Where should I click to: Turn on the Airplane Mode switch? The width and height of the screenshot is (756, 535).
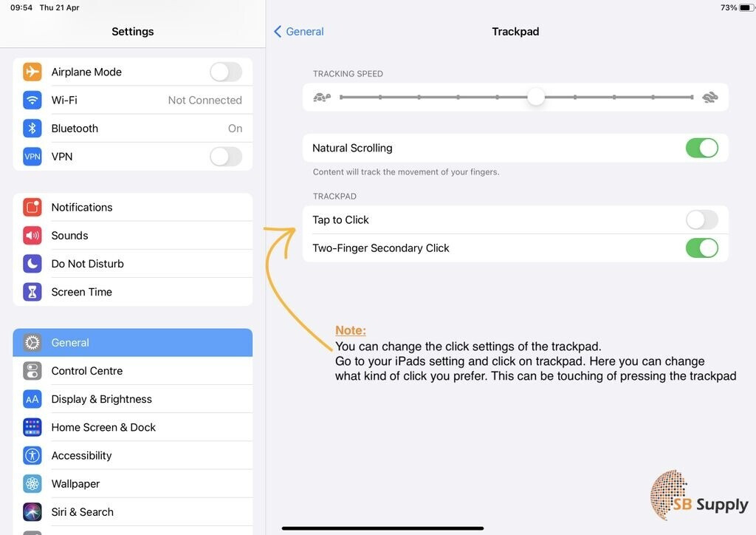pos(225,72)
